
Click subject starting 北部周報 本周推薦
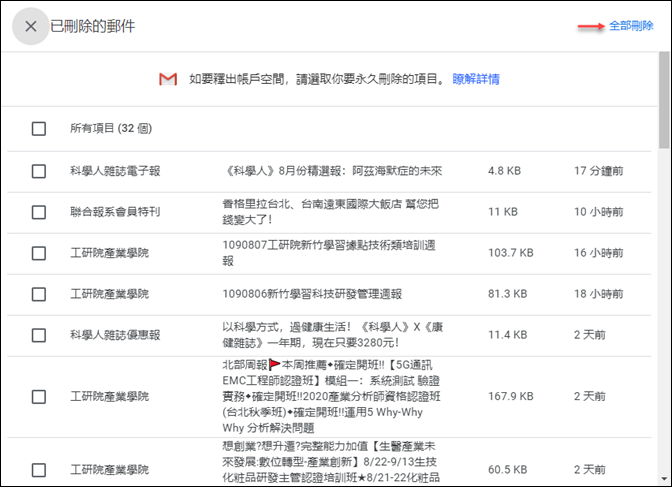331,397
